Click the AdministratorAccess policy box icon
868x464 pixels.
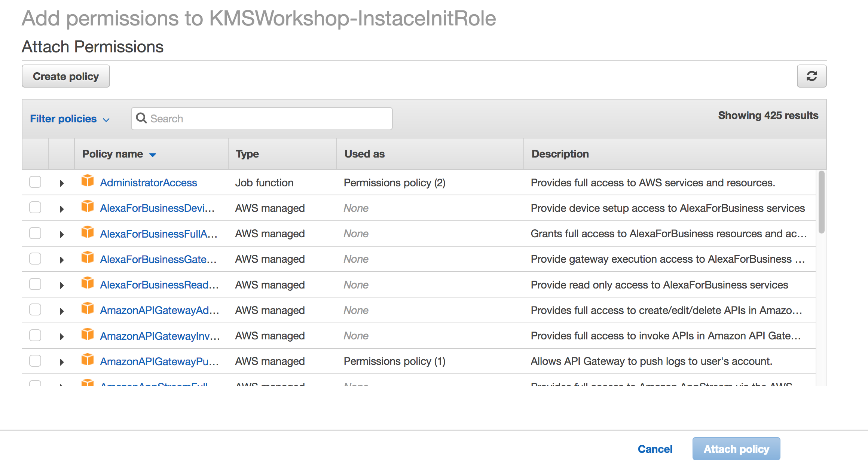(88, 181)
